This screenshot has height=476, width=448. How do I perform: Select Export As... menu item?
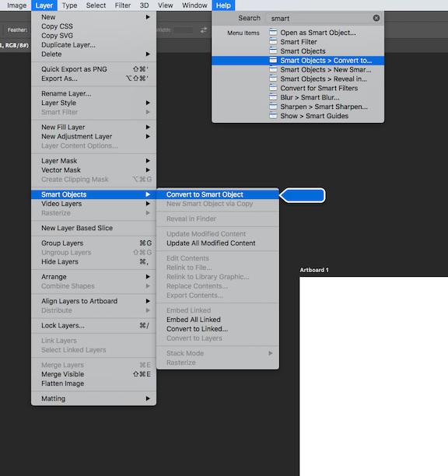94,79
